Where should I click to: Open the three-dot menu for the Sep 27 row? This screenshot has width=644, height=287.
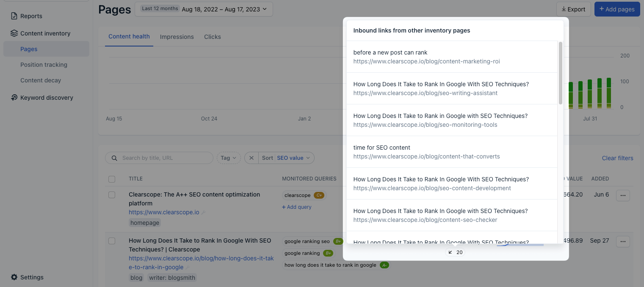[623, 241]
